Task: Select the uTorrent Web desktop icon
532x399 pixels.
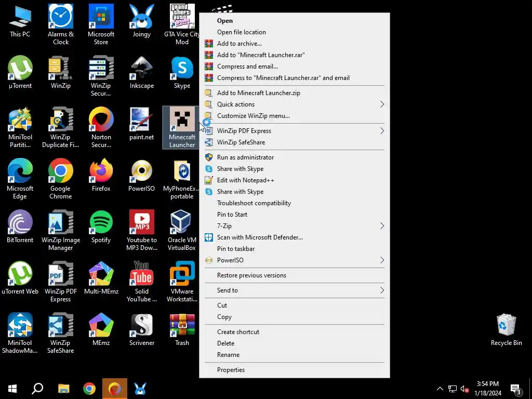Action: [x=20, y=278]
